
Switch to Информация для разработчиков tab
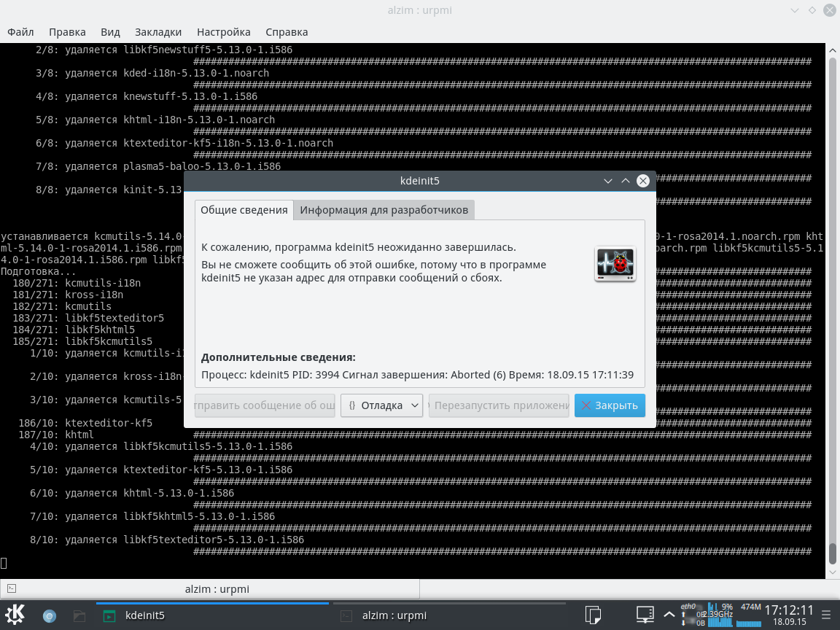[x=384, y=210]
